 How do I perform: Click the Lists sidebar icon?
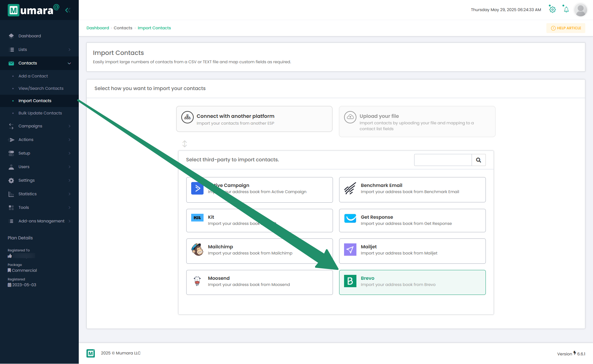click(11, 49)
